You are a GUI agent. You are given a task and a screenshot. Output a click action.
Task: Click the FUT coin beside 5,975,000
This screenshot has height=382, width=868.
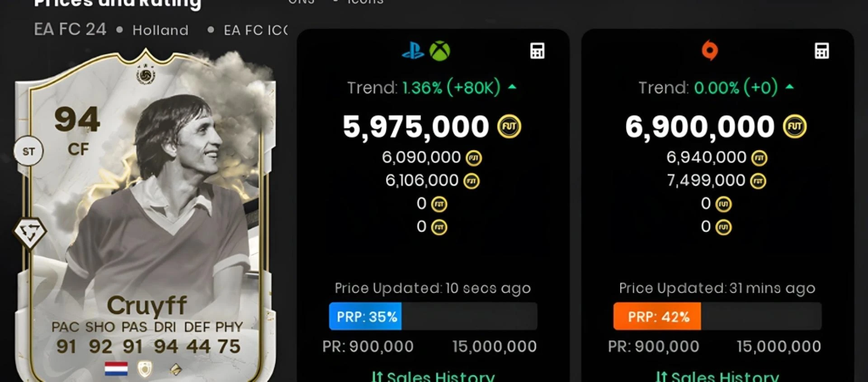pos(509,127)
